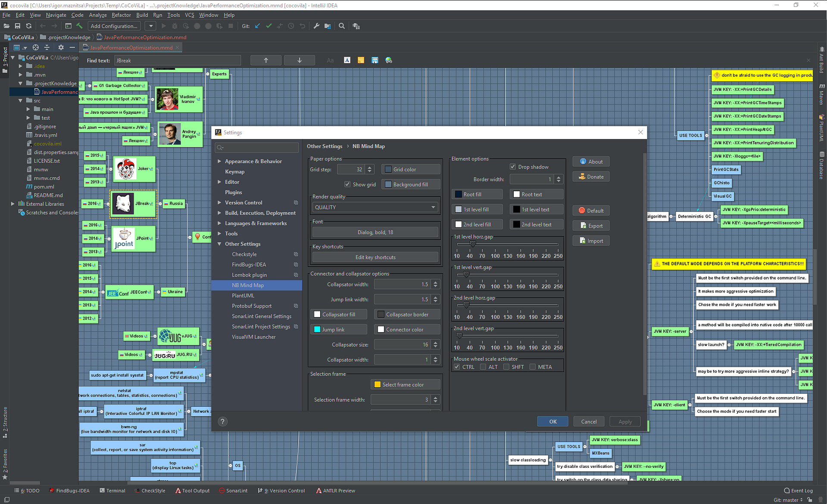
Task: Open the Database side panel
Action: [822, 165]
